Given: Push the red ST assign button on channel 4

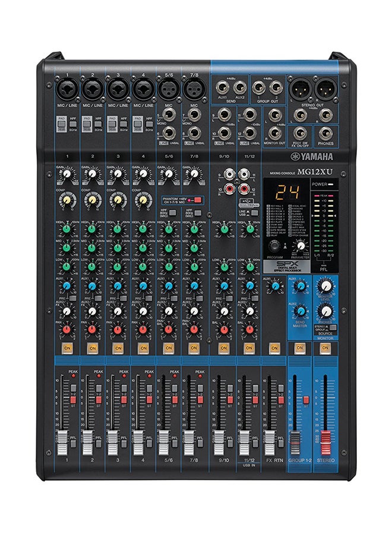Looking at the screenshot, I should 149,400.
